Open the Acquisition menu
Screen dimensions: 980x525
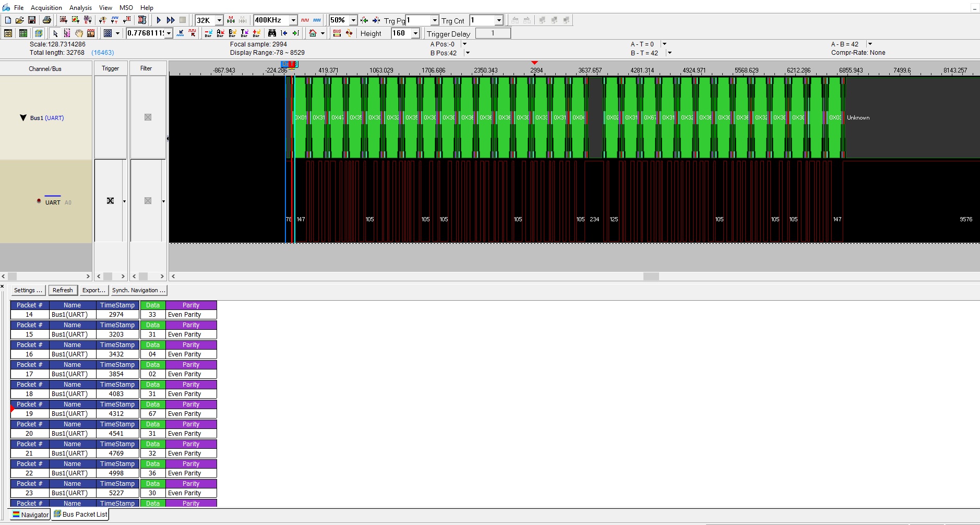[46, 8]
